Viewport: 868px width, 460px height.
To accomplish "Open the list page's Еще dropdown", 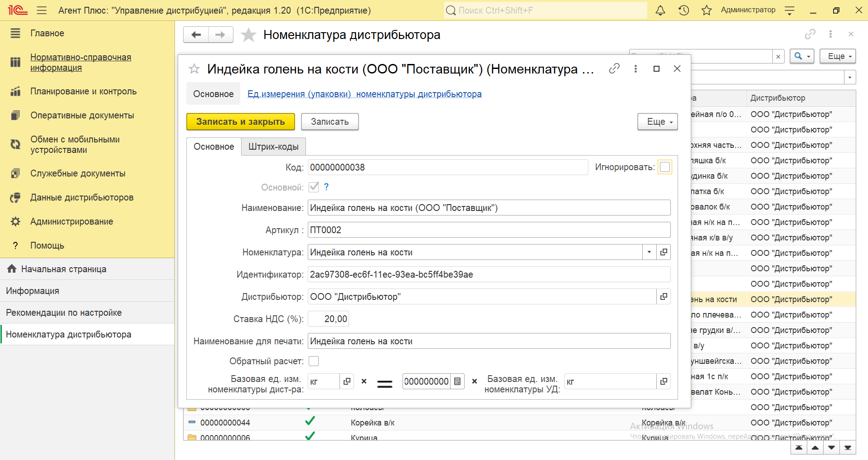I will (x=838, y=56).
